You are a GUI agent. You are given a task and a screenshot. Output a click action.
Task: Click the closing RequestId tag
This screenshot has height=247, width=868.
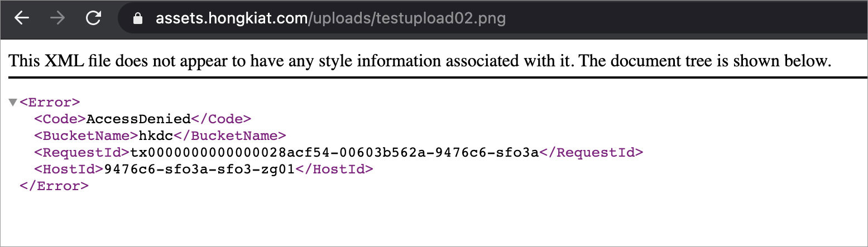(591, 153)
